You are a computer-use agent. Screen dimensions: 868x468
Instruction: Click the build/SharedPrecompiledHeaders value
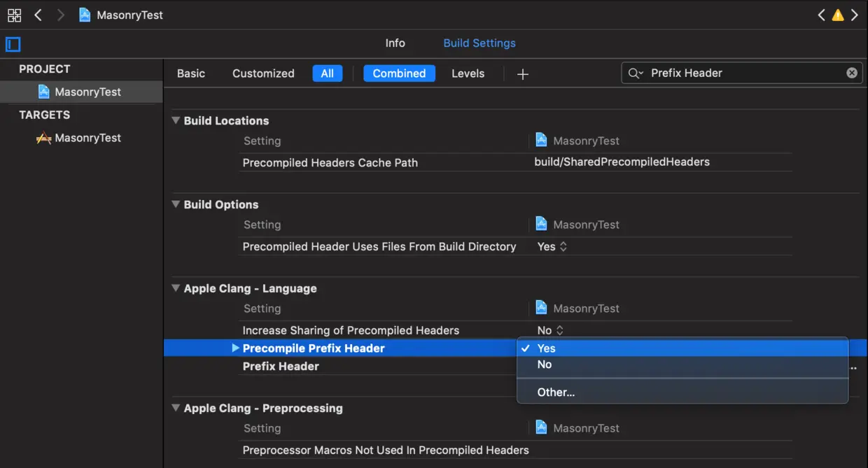click(622, 162)
